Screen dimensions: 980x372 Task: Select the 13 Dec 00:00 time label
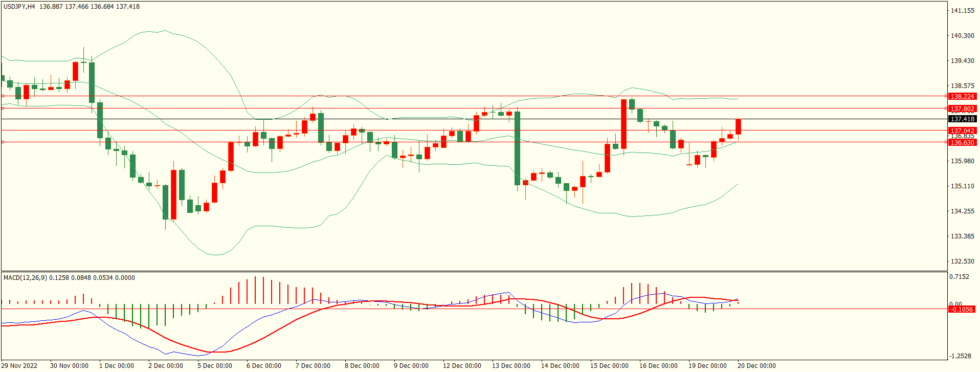[511, 366]
